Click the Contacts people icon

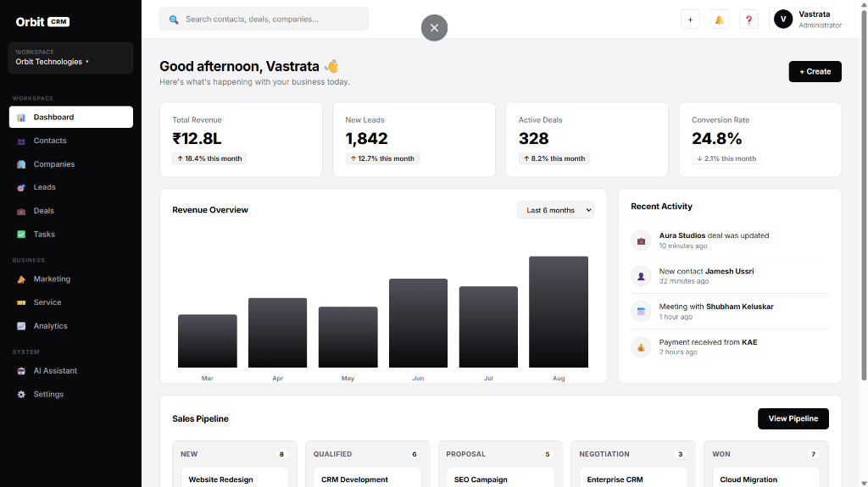click(x=21, y=141)
